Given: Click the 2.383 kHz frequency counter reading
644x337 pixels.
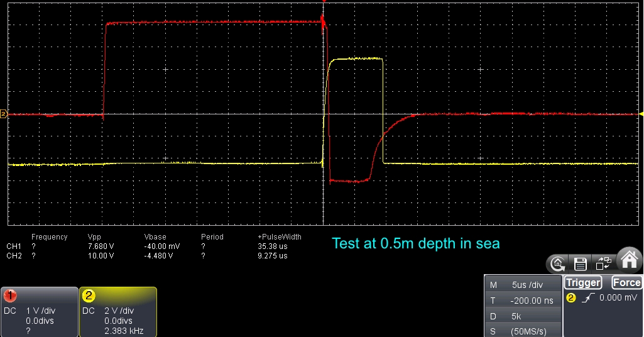Looking at the screenshot, I should (124, 331).
